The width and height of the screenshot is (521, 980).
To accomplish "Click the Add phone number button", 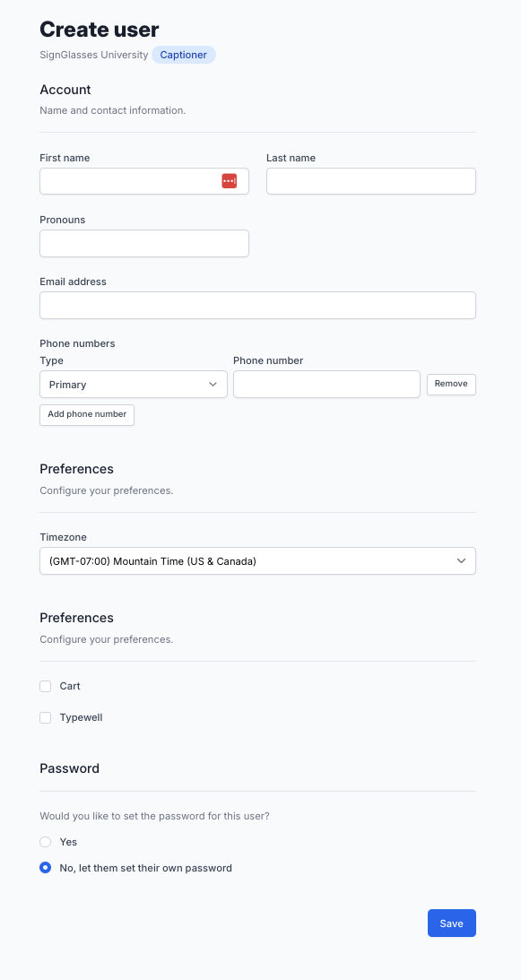I will click(87, 415).
